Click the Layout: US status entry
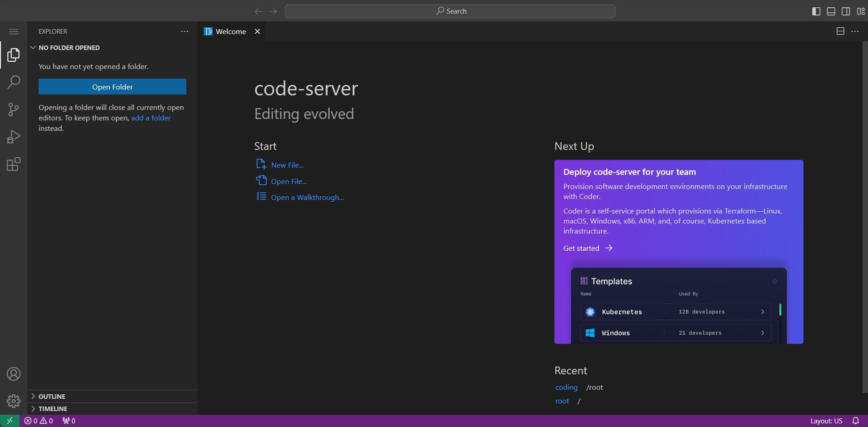The height and width of the screenshot is (427, 868). pyautogui.click(x=826, y=421)
